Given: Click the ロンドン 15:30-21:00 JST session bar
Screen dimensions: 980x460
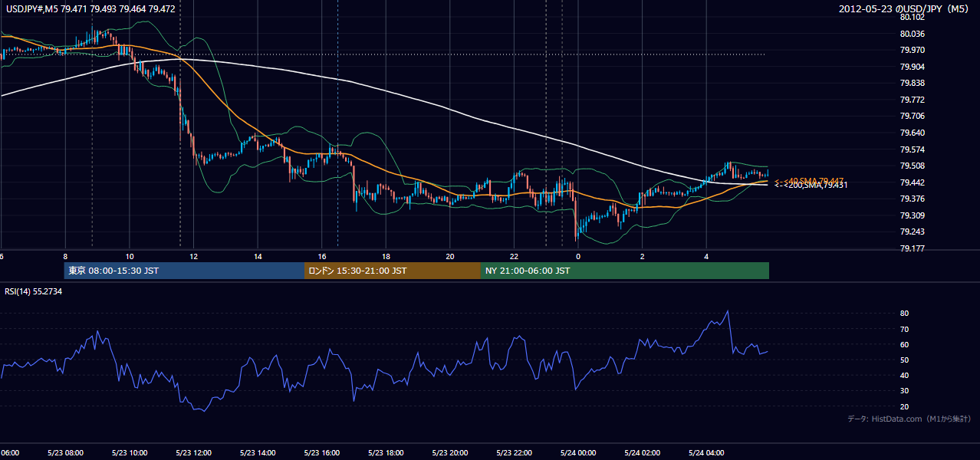Looking at the screenshot, I should point(393,271).
